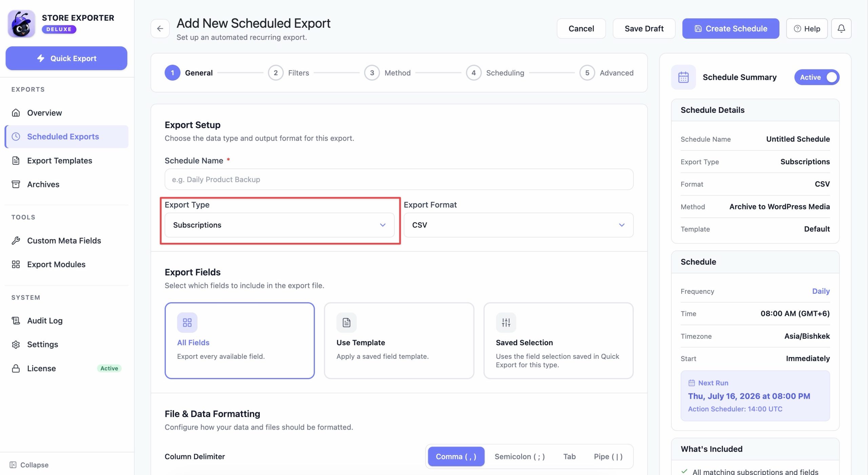Viewport: 868px width, 475px height.
Task: Click the 'Archive to WordPress Media' value
Action: click(780, 207)
